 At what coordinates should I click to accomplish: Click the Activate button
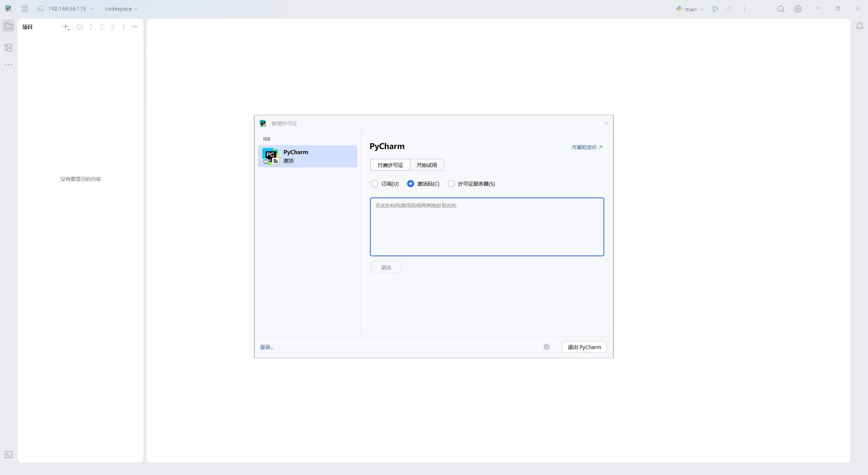pos(386,267)
